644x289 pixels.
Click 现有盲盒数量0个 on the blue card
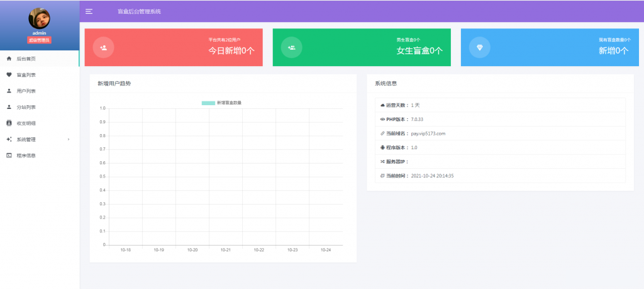point(615,40)
